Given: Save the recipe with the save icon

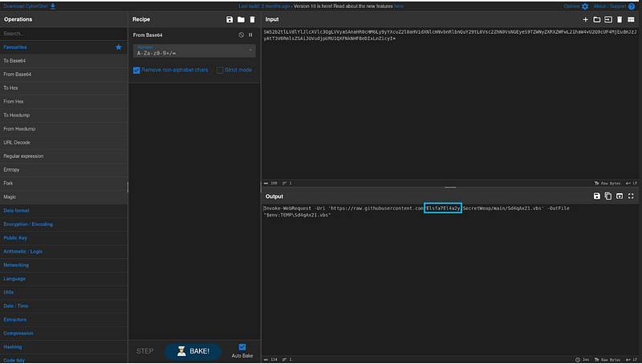Looking at the screenshot, I should pyautogui.click(x=230, y=19).
